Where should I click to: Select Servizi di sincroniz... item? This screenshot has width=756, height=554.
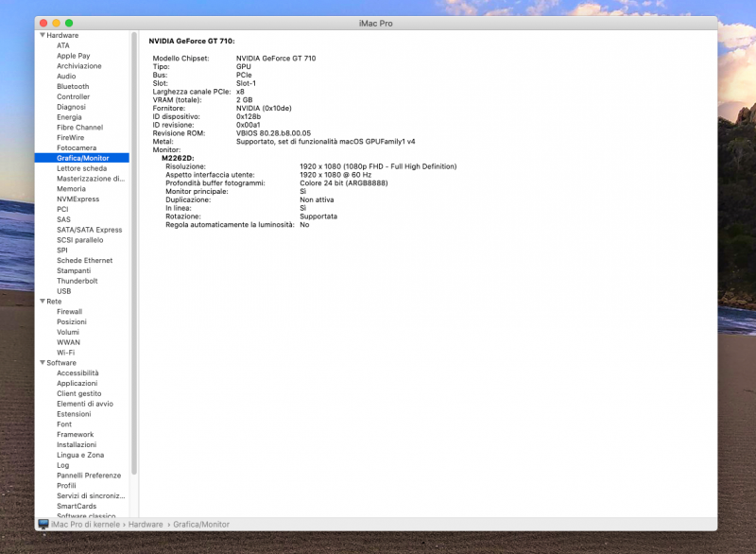[x=91, y=496]
